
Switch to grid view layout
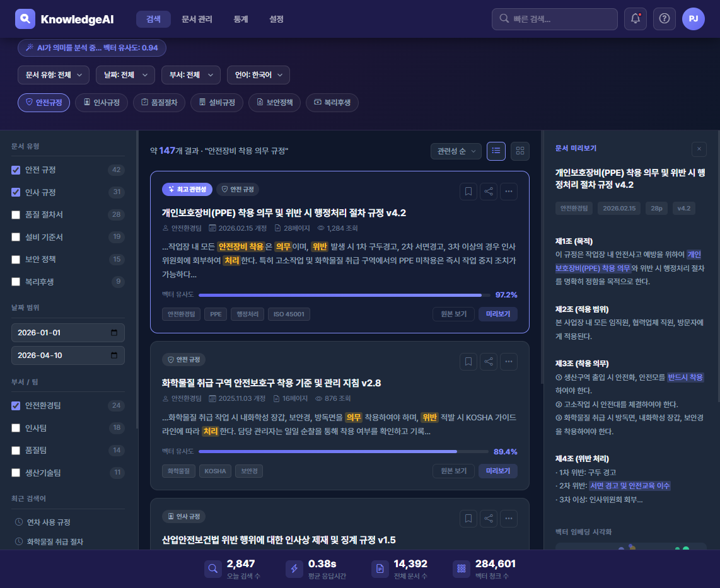click(x=520, y=151)
